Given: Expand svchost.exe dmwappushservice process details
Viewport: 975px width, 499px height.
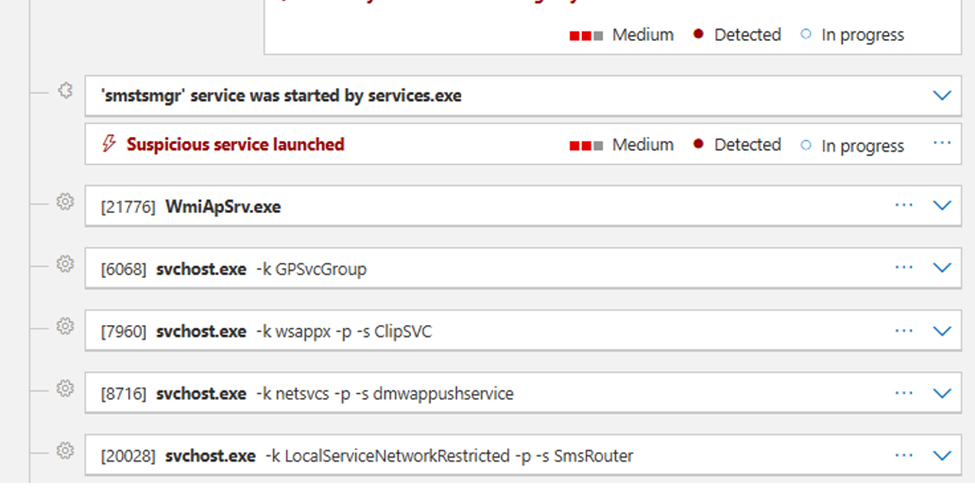Looking at the screenshot, I should (941, 393).
